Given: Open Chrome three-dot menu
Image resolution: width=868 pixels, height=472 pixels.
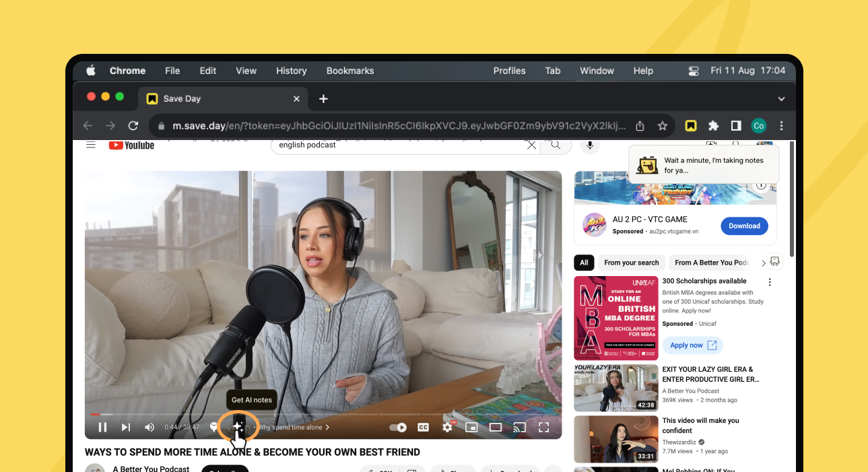Looking at the screenshot, I should point(781,126).
